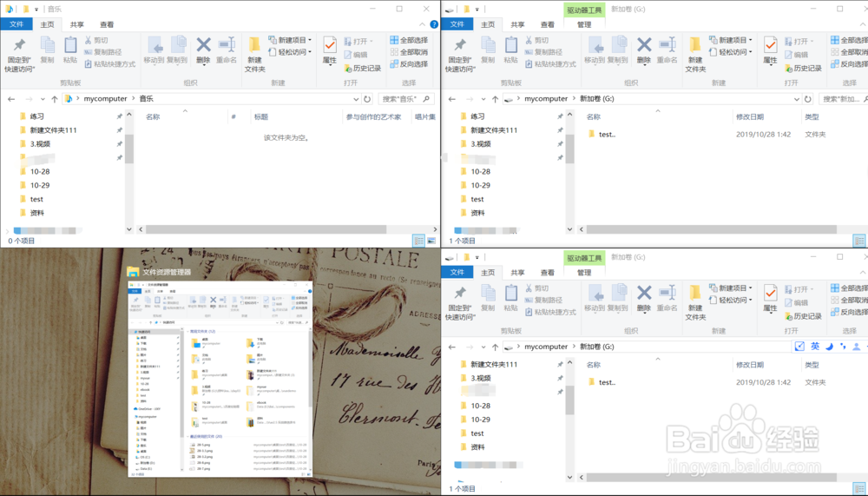This screenshot has height=496, width=868.
Task: Select test.. folder in top-right G: window
Action: (602, 134)
